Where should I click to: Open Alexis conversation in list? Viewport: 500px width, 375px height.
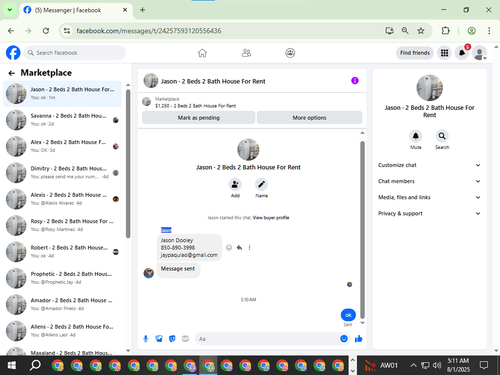(62, 199)
